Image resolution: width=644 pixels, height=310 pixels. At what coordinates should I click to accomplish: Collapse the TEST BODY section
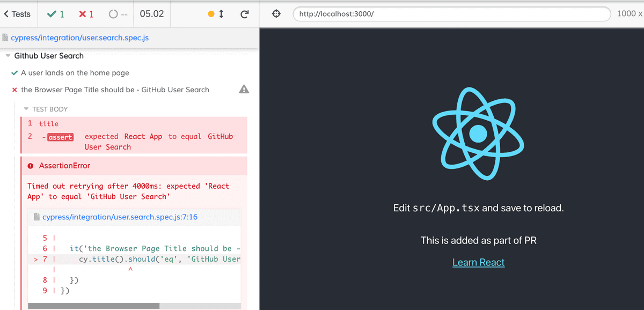click(x=26, y=109)
